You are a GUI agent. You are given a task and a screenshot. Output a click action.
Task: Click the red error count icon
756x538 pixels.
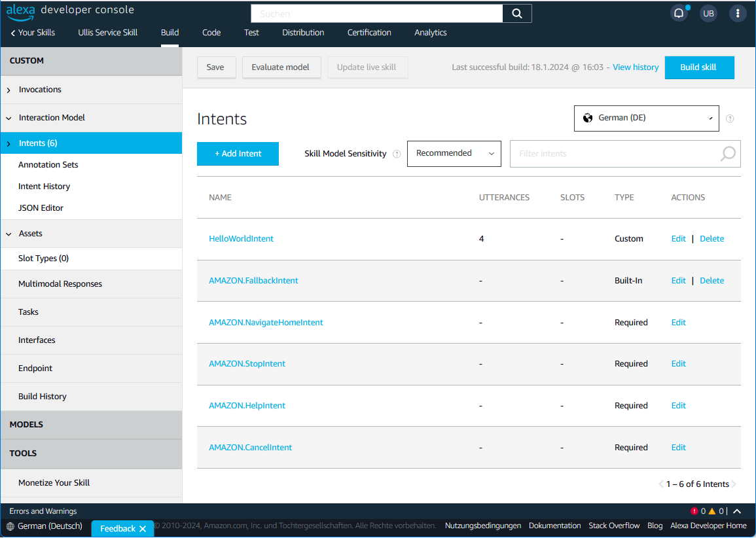coord(694,511)
